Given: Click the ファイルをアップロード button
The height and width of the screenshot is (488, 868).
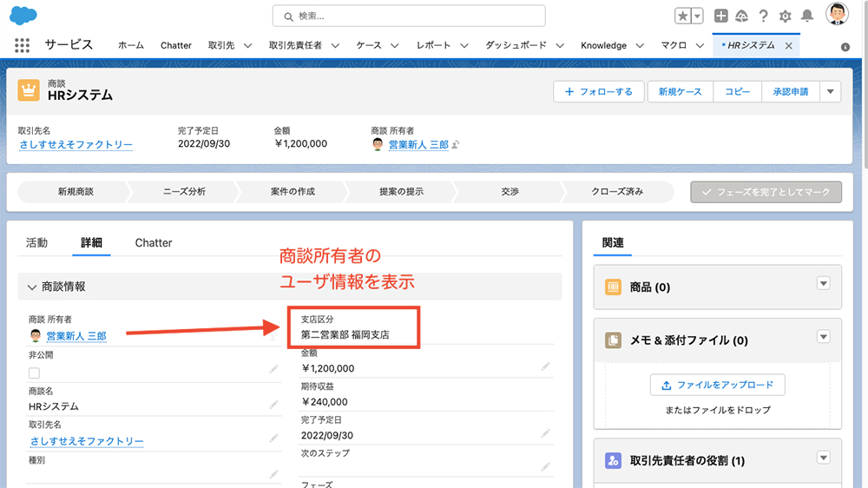Looking at the screenshot, I should 718,385.
